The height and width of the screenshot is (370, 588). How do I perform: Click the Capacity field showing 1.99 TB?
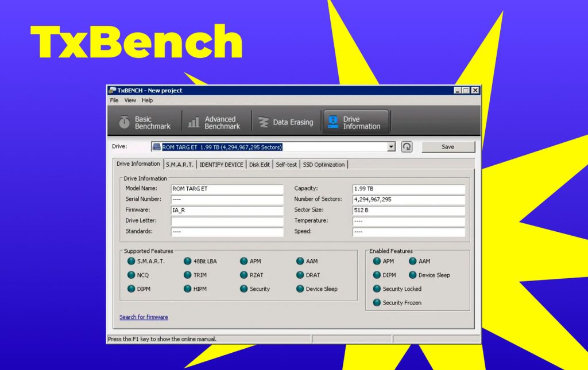(409, 189)
